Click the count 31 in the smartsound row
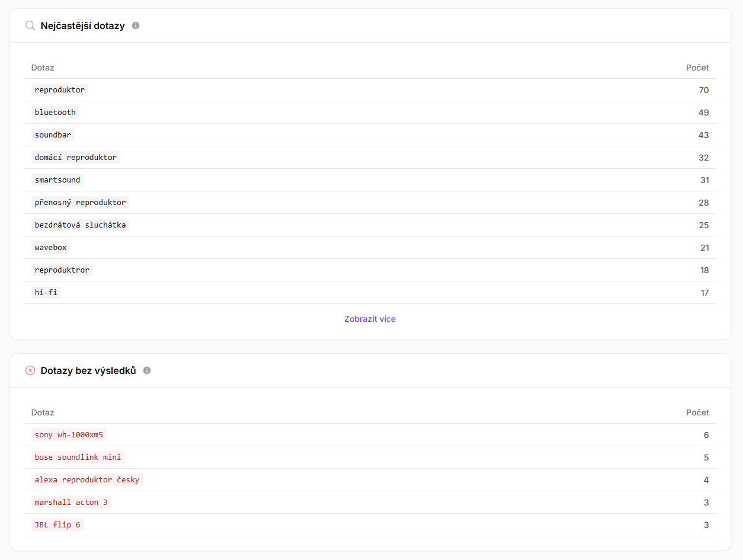743x560 pixels. [x=704, y=180]
